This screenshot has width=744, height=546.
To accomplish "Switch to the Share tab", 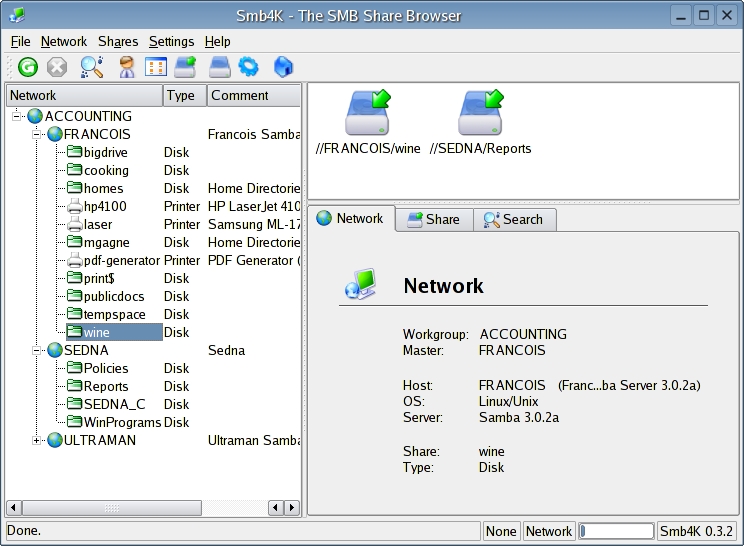I will point(433,220).
